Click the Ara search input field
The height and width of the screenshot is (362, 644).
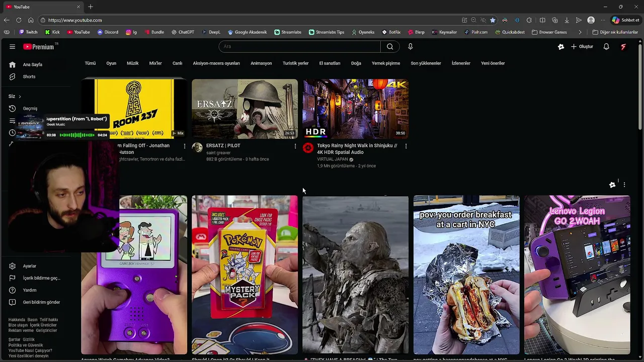[x=299, y=46]
